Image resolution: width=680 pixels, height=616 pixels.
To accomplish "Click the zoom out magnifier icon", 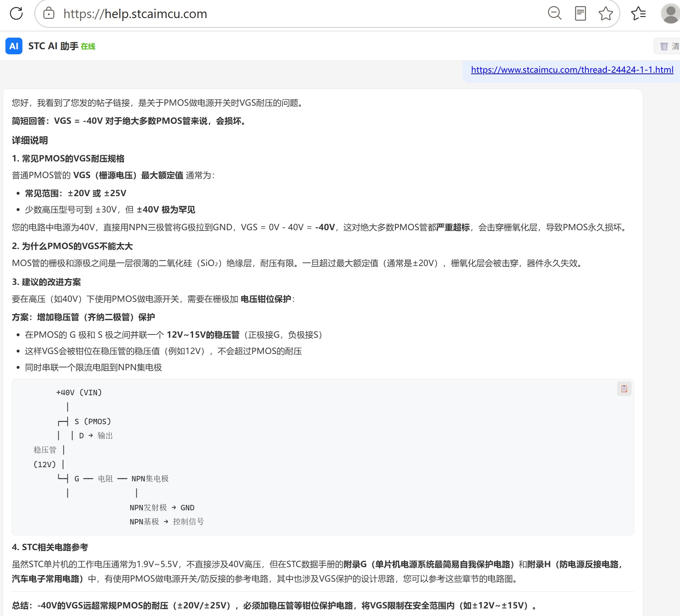I will click(554, 13).
